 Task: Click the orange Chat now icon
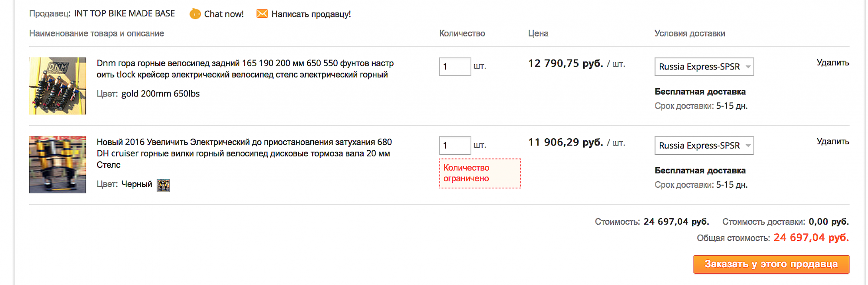click(195, 14)
